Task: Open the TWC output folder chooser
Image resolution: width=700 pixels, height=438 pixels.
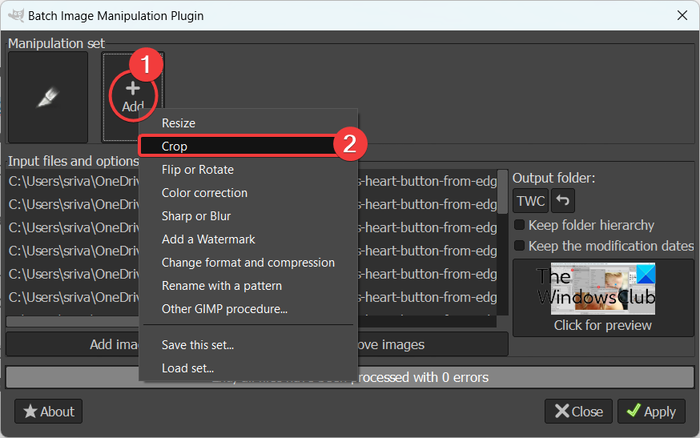Action: (531, 201)
